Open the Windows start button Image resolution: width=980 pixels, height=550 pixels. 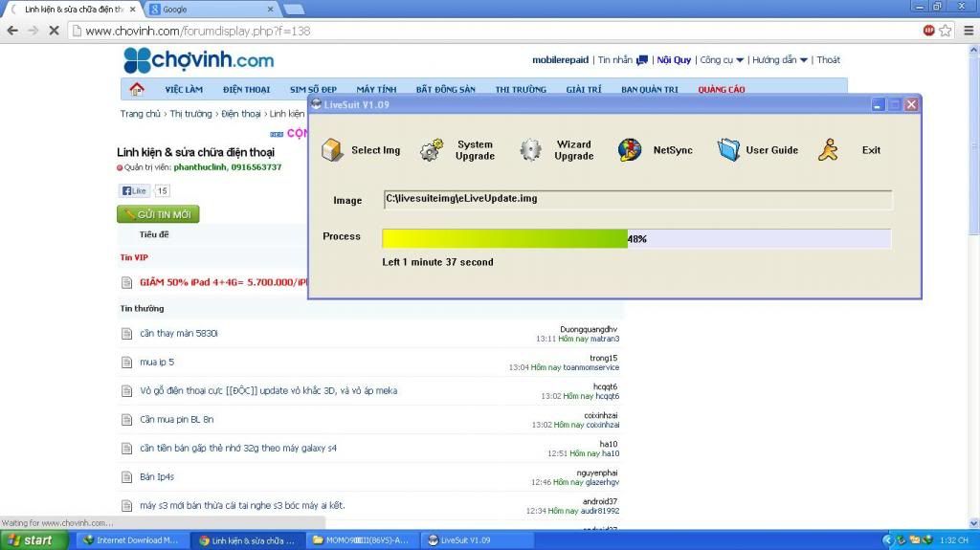pyautogui.click(x=33, y=540)
